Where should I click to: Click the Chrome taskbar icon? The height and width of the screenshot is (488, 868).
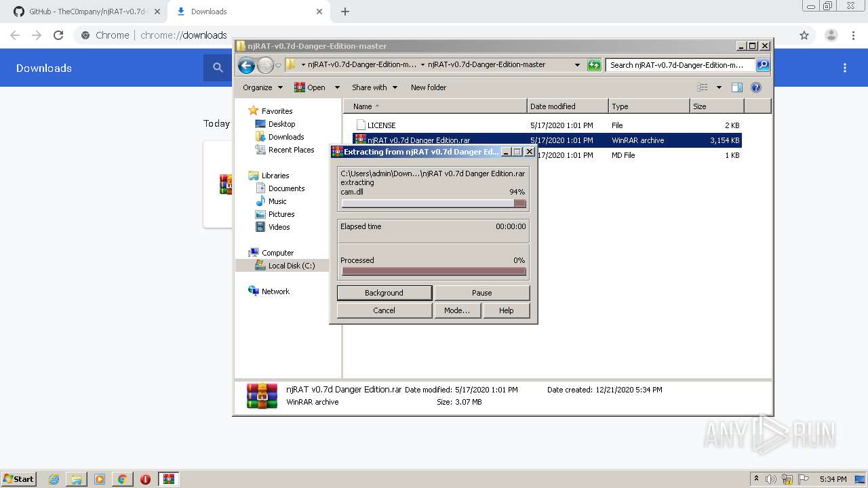[x=122, y=479]
